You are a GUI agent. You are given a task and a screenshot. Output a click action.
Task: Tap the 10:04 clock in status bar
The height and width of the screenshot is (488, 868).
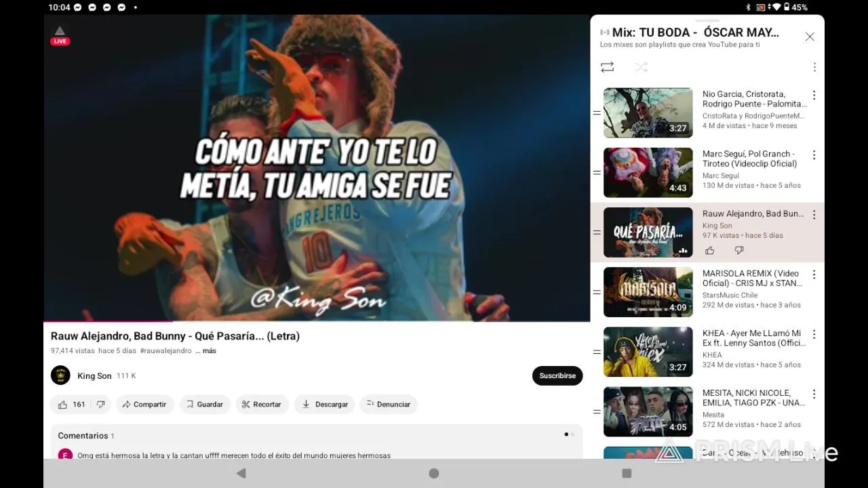pos(59,7)
